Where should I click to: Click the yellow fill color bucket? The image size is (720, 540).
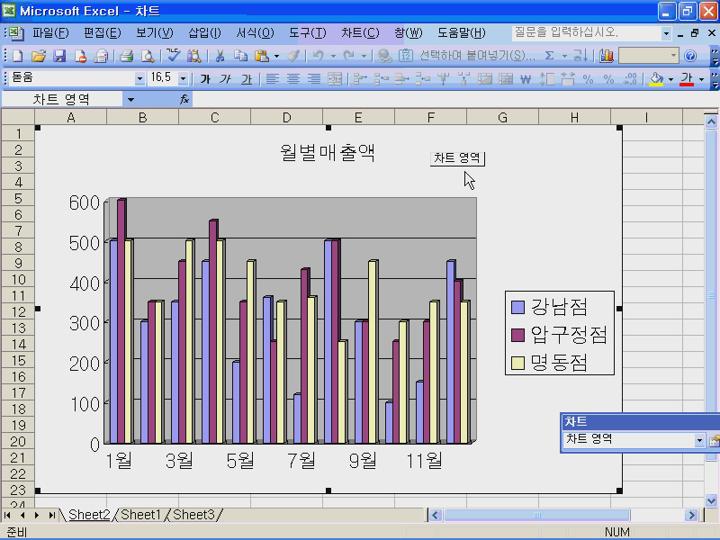657,79
